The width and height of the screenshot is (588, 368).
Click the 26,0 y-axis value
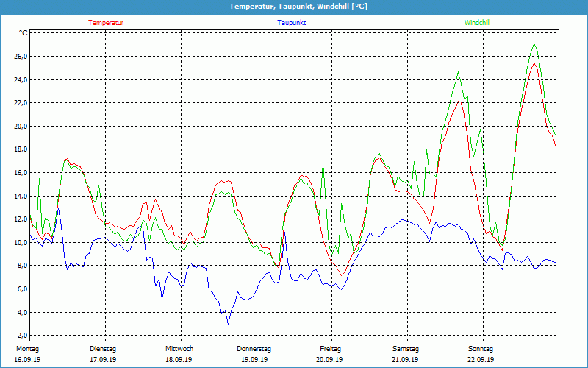[x=21, y=57]
